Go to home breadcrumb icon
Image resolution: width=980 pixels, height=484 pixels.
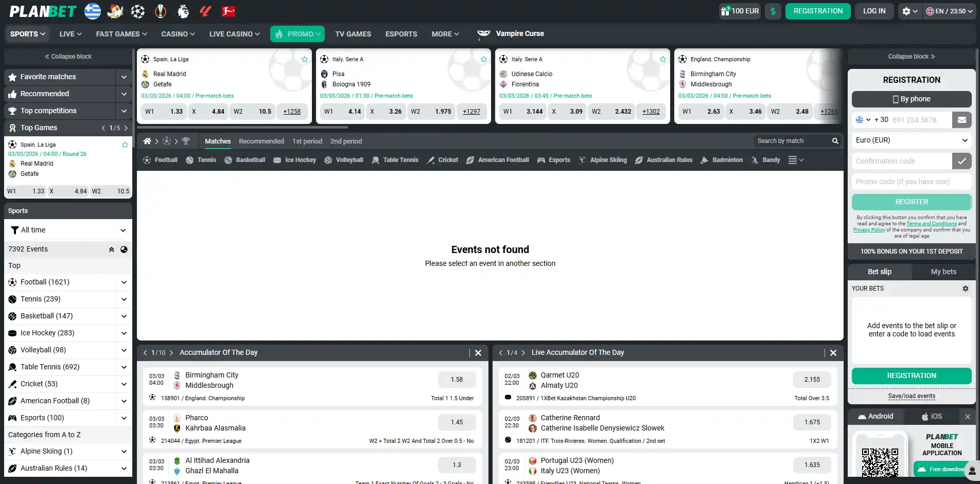147,141
